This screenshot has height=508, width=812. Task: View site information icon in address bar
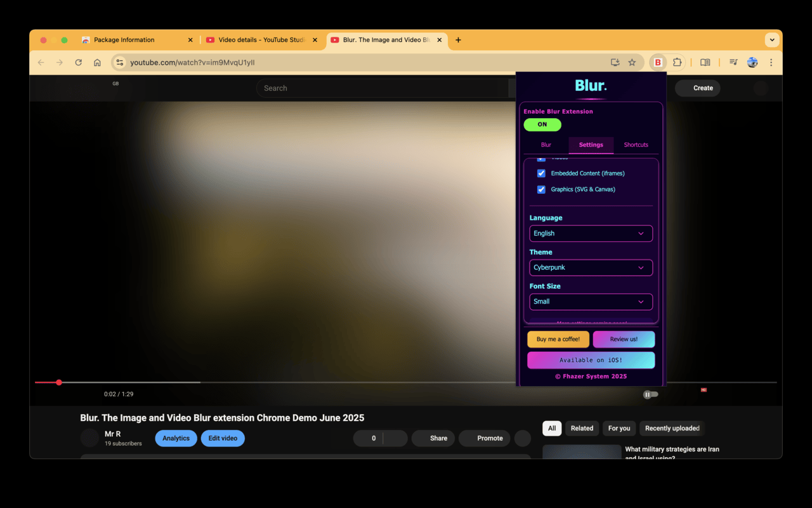[x=120, y=62]
